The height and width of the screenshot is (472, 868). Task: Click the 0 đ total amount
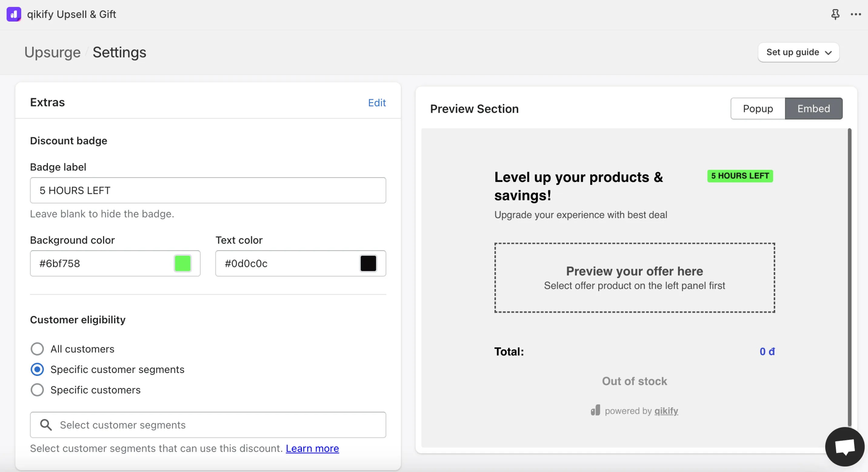[767, 351]
